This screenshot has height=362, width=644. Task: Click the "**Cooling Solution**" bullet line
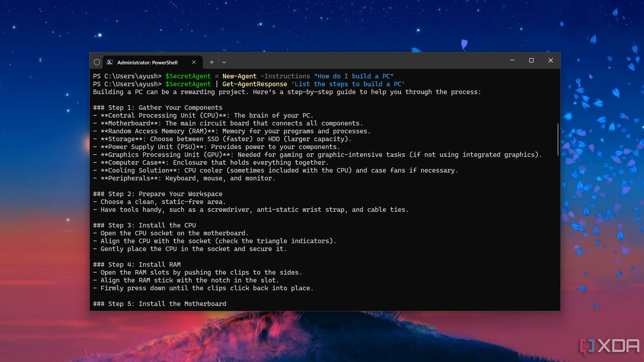(276, 170)
